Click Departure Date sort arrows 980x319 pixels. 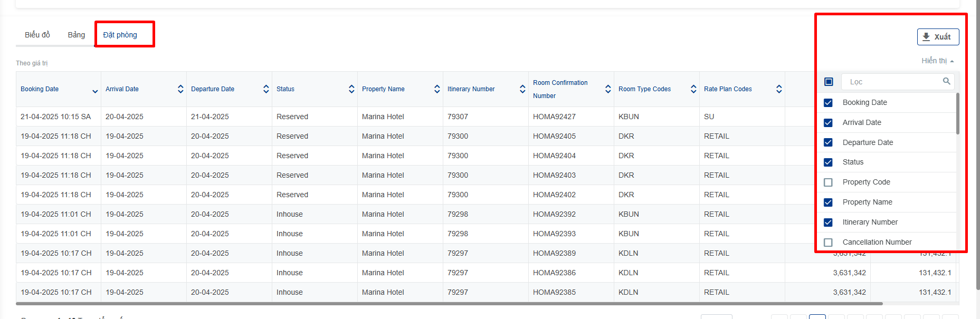pyautogui.click(x=266, y=89)
